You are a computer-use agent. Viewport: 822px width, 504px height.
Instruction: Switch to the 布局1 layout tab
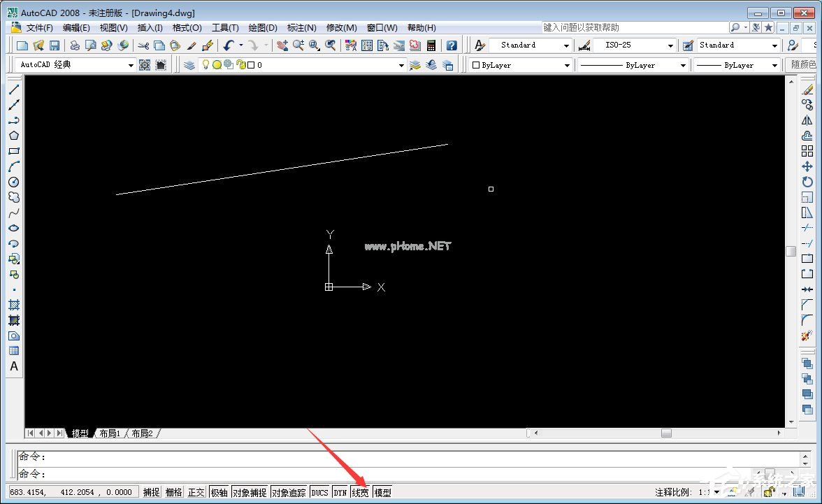(x=110, y=433)
